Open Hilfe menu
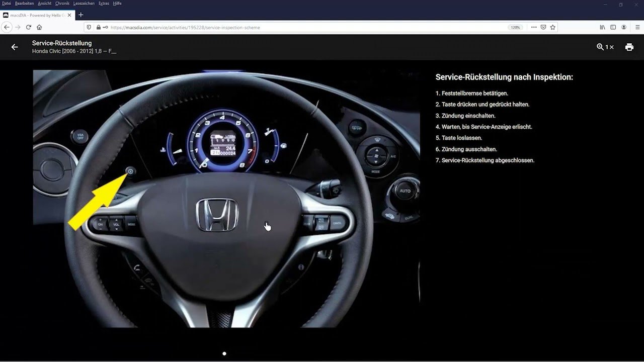Viewport: 644px width, 362px height. 117,4
